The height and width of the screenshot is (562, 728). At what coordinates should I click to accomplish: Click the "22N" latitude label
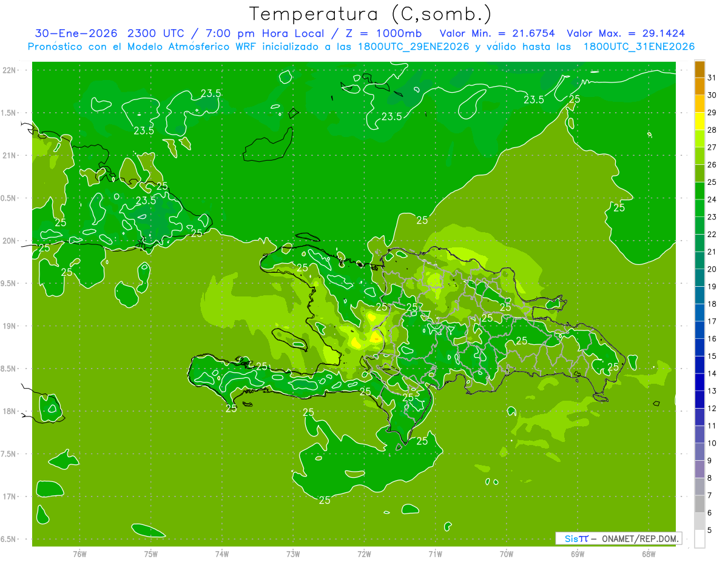10,70
